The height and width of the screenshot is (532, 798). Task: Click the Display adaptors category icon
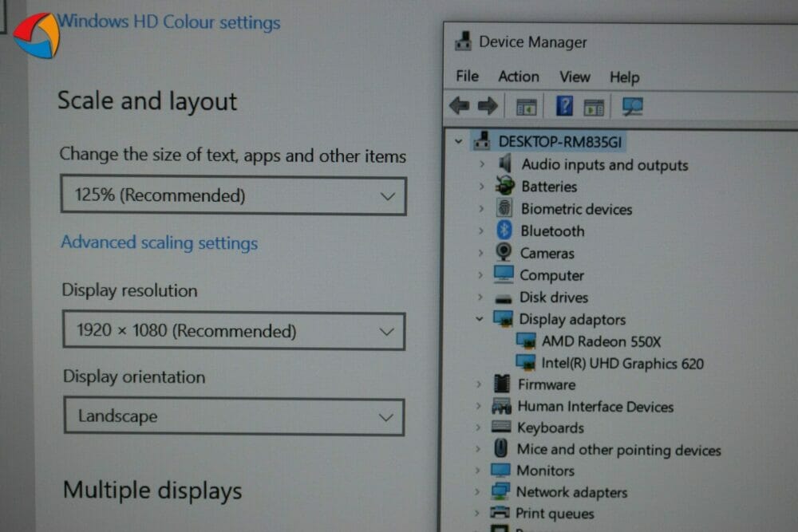(x=503, y=318)
